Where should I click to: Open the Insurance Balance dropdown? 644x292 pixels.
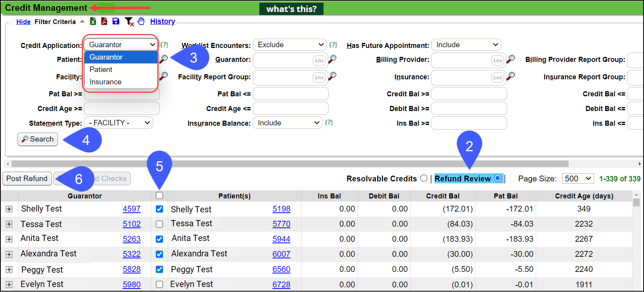[x=288, y=123]
